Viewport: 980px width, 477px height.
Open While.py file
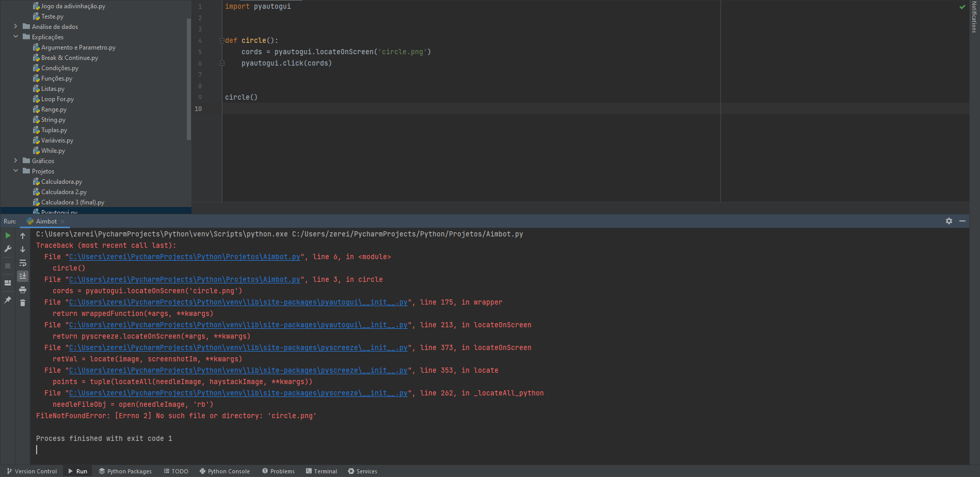(x=53, y=151)
